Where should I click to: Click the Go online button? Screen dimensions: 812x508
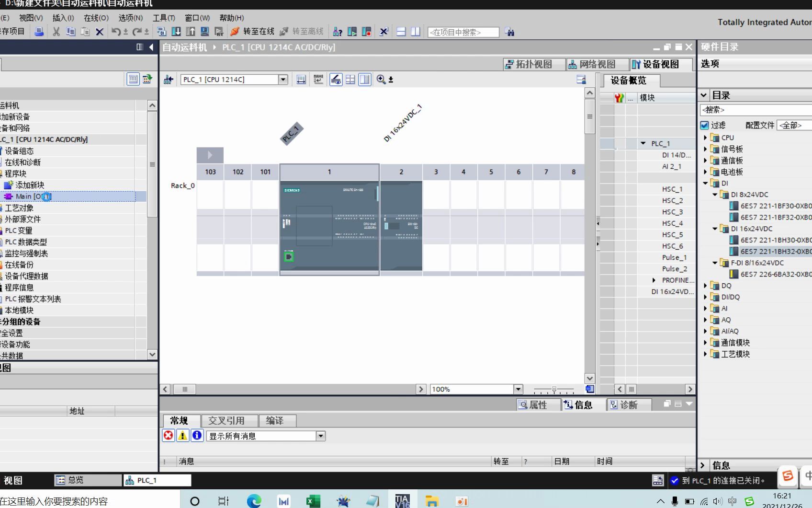pos(252,32)
